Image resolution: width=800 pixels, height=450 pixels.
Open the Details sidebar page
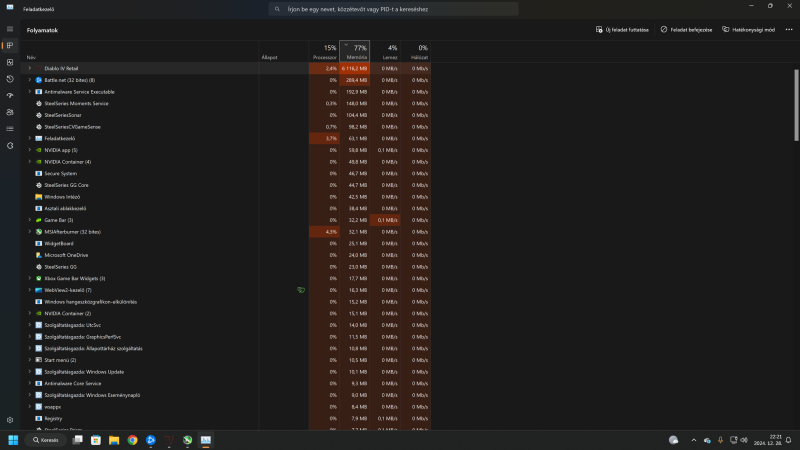[x=10, y=129]
